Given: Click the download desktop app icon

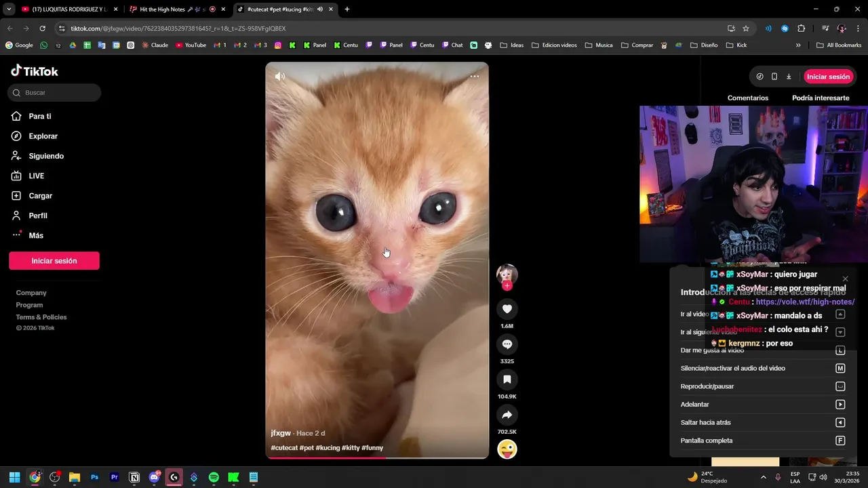Looking at the screenshot, I should (x=789, y=77).
